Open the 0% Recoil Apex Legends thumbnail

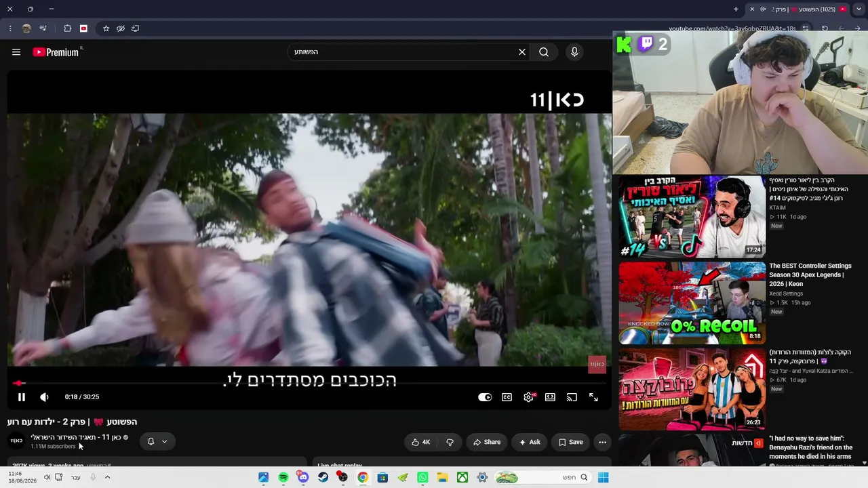(x=692, y=303)
